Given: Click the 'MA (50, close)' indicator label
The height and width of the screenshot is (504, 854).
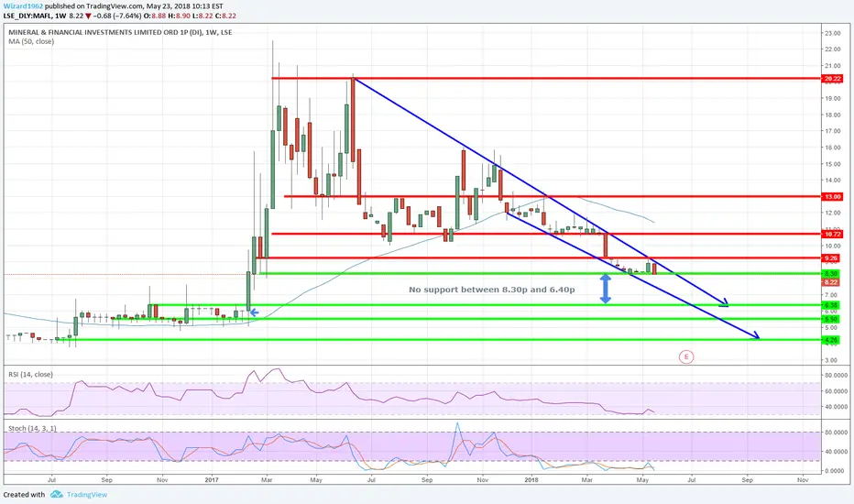Looking at the screenshot, I should click(x=31, y=41).
